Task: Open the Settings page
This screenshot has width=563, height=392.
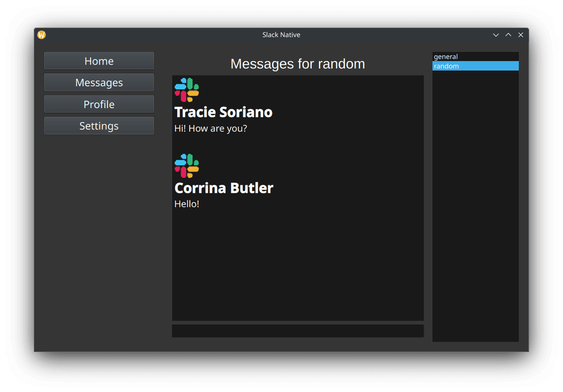Action: click(99, 126)
